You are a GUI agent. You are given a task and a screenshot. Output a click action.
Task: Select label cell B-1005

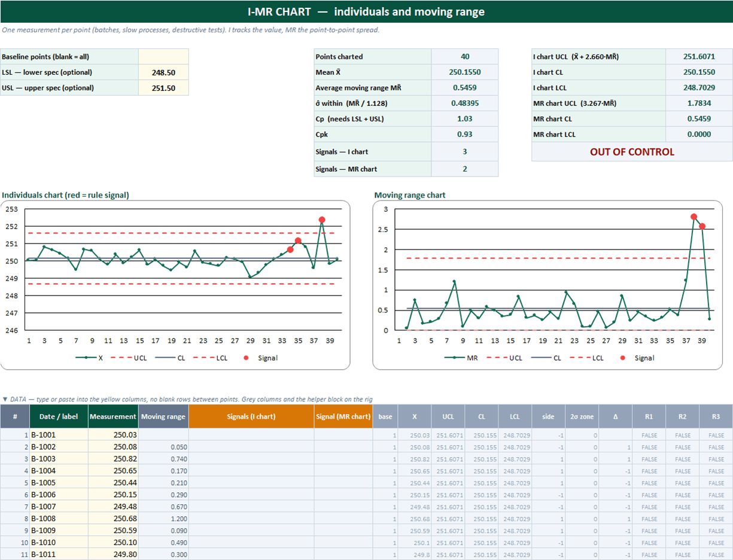click(59, 483)
